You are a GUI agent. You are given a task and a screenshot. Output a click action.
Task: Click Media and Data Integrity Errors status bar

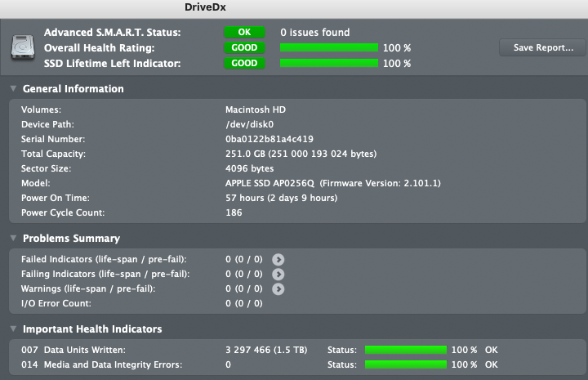[x=406, y=364]
